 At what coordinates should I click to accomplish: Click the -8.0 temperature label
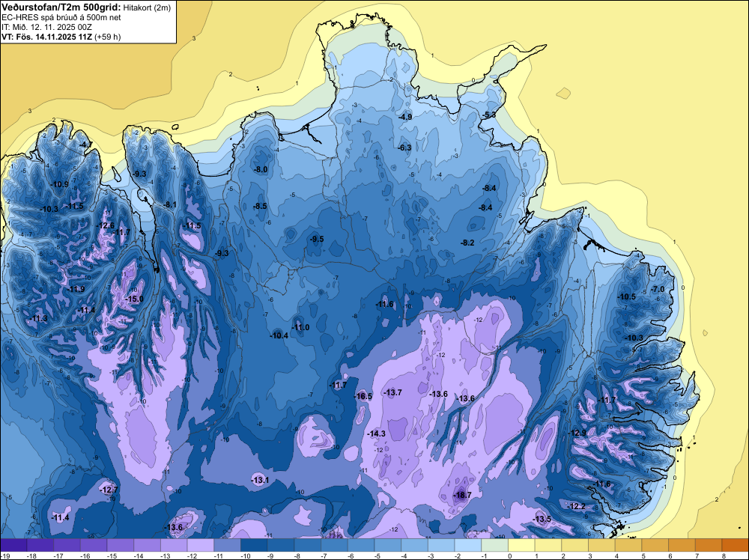(x=261, y=169)
